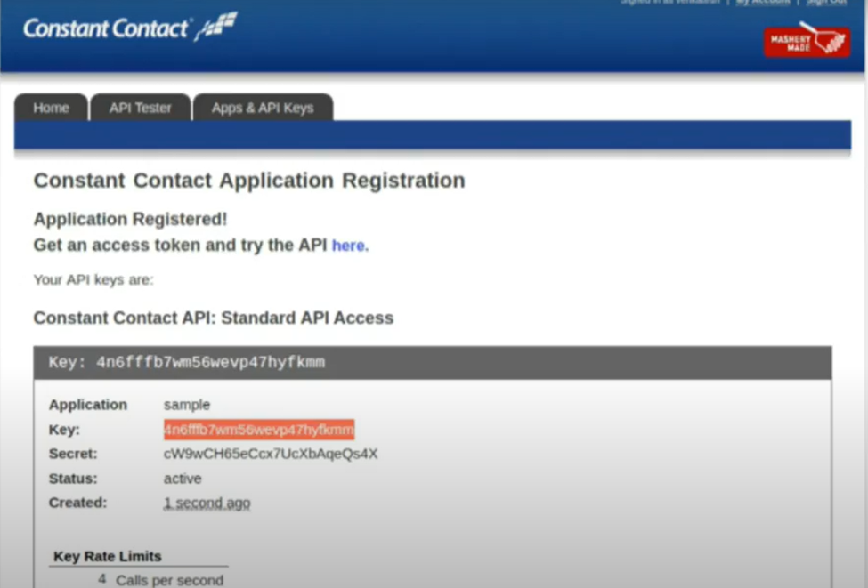Click the "Application" field label
Screen dimensions: 868x588
[88, 405]
